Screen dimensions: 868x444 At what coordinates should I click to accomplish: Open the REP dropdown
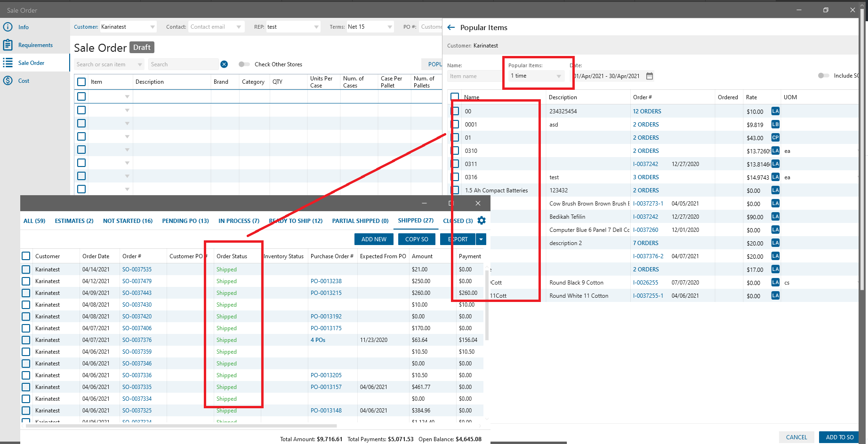316,27
